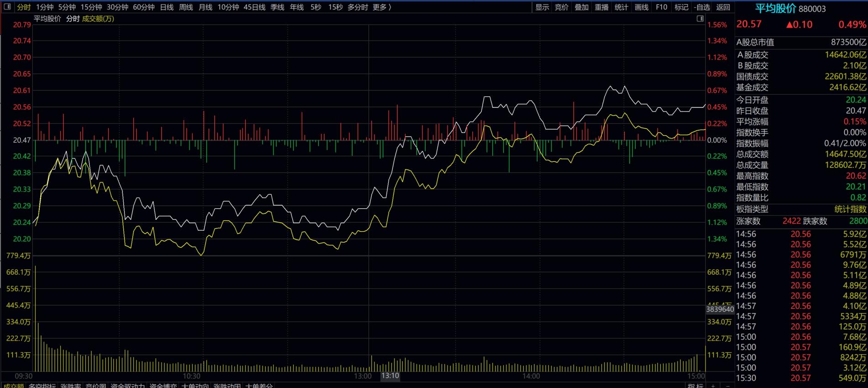Open the 标记 mark tool
The image size is (868, 388).
(681, 7)
